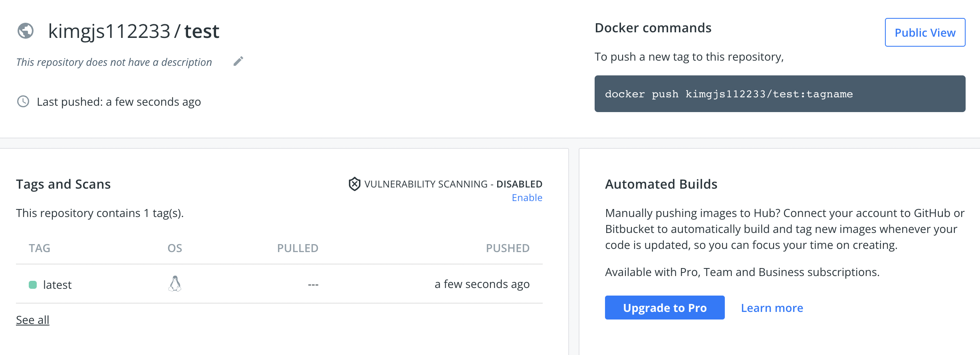Click 'This repository contains 1 tag(s).' text
This screenshot has height=355, width=980.
click(x=100, y=213)
